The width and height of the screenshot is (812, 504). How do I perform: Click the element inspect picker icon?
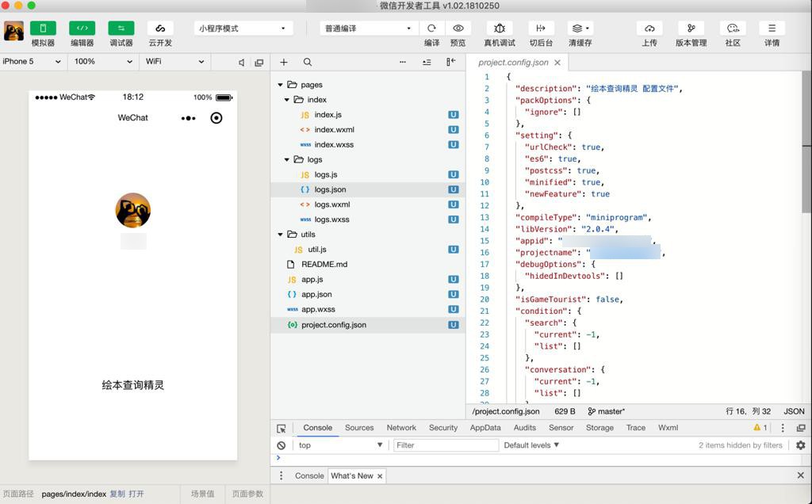click(x=282, y=429)
